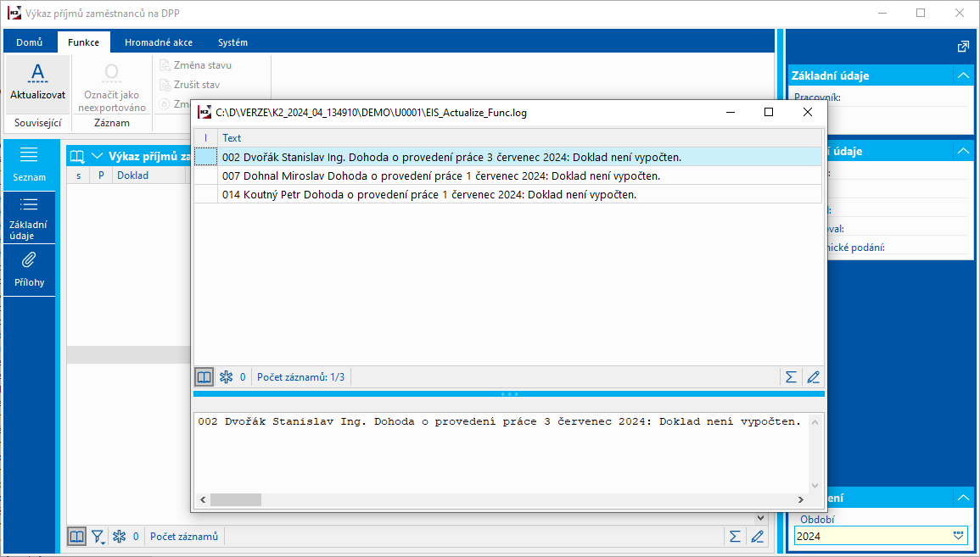
Task: Click the Pracovník field label
Action: [x=817, y=97]
